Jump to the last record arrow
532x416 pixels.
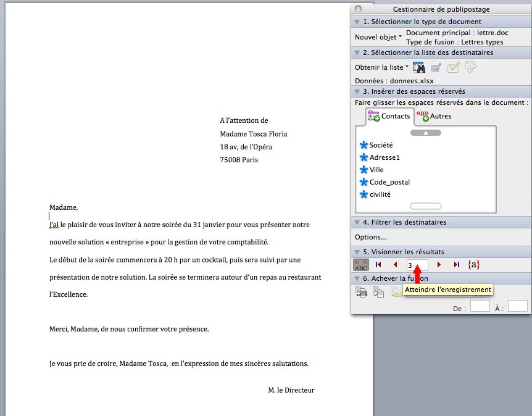tap(456, 264)
